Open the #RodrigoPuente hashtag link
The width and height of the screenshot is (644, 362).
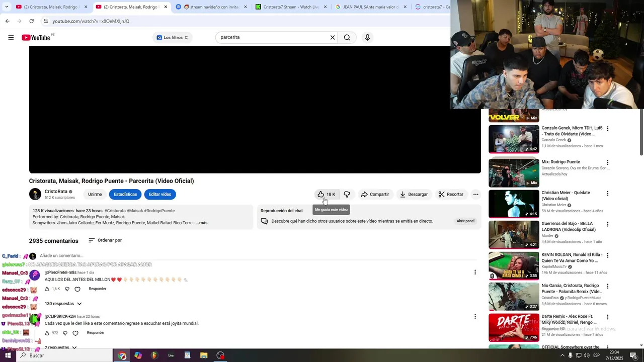(x=159, y=211)
